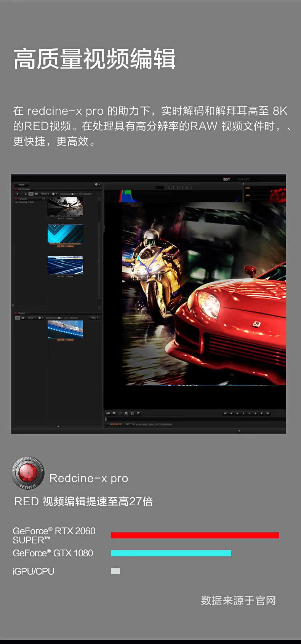The image size is (301, 644).
Task: Click the timeline playhead marker
Action: click(106, 419)
